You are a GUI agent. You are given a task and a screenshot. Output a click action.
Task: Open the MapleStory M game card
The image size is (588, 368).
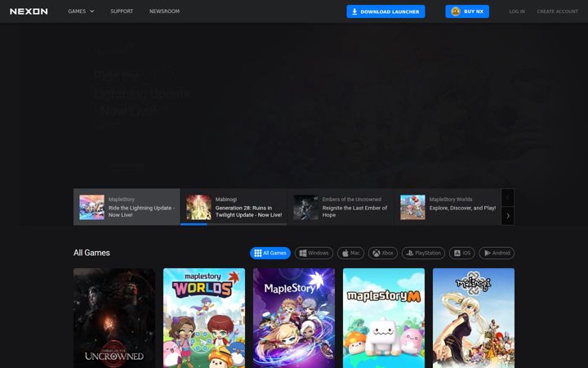(x=384, y=318)
